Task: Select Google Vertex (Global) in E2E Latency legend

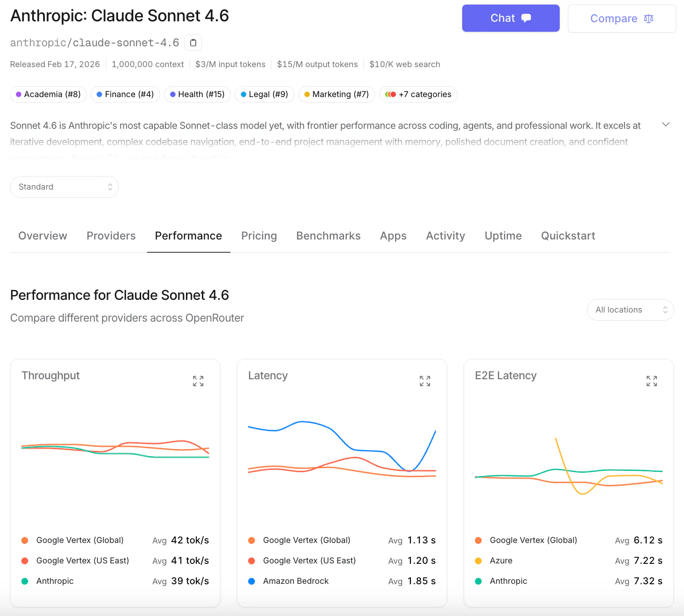Action: click(533, 540)
